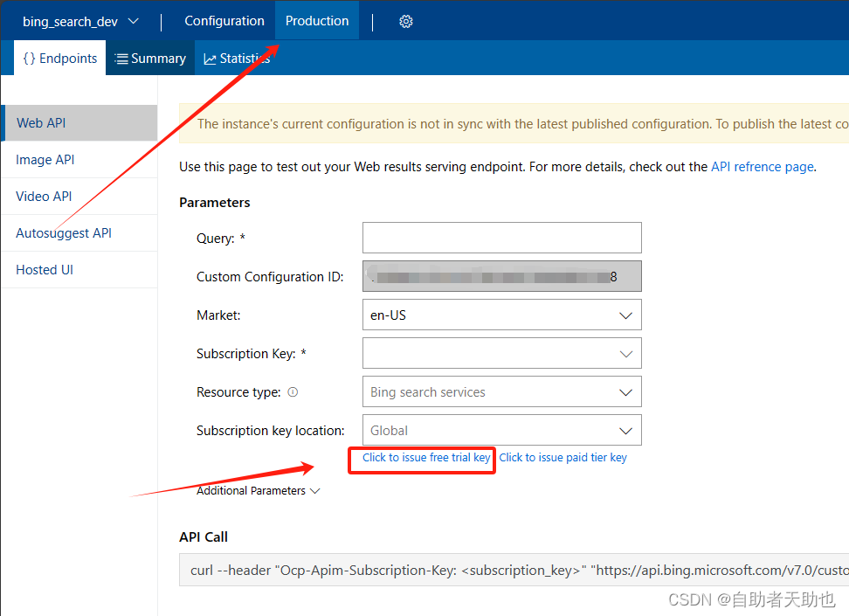849x616 pixels.
Task: Click to issue free trial key
Action: (426, 457)
